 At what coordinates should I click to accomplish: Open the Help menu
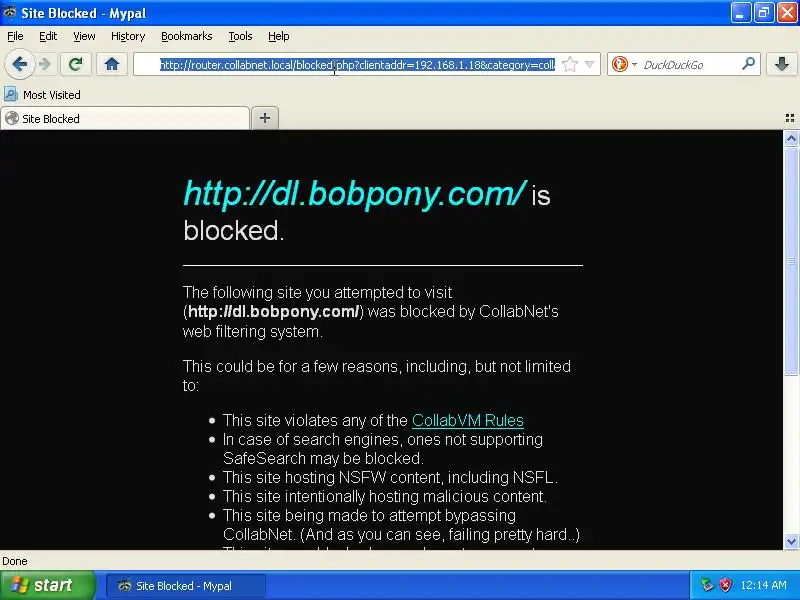[279, 36]
